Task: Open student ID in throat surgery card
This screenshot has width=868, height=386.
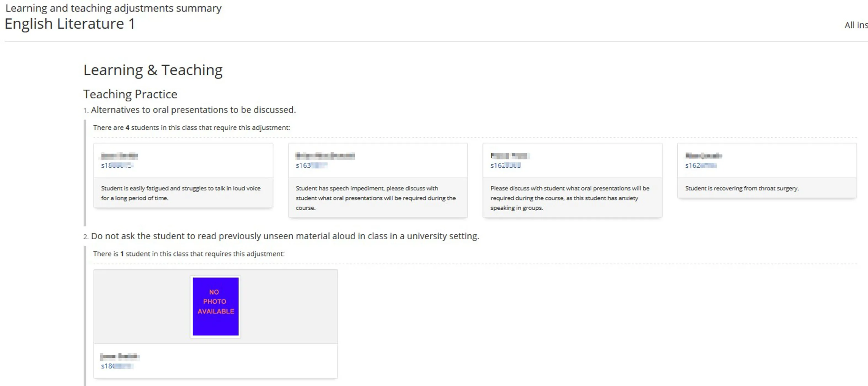Action: (x=700, y=165)
